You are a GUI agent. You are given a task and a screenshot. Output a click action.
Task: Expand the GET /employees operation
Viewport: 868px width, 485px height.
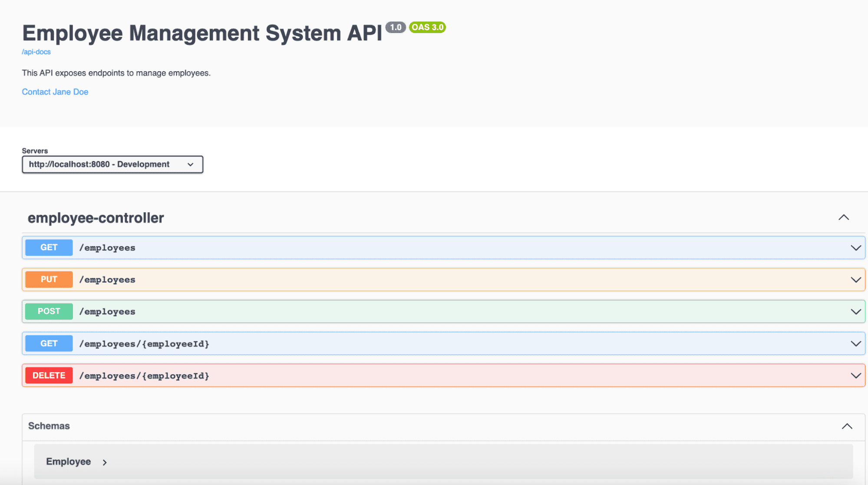pos(855,247)
